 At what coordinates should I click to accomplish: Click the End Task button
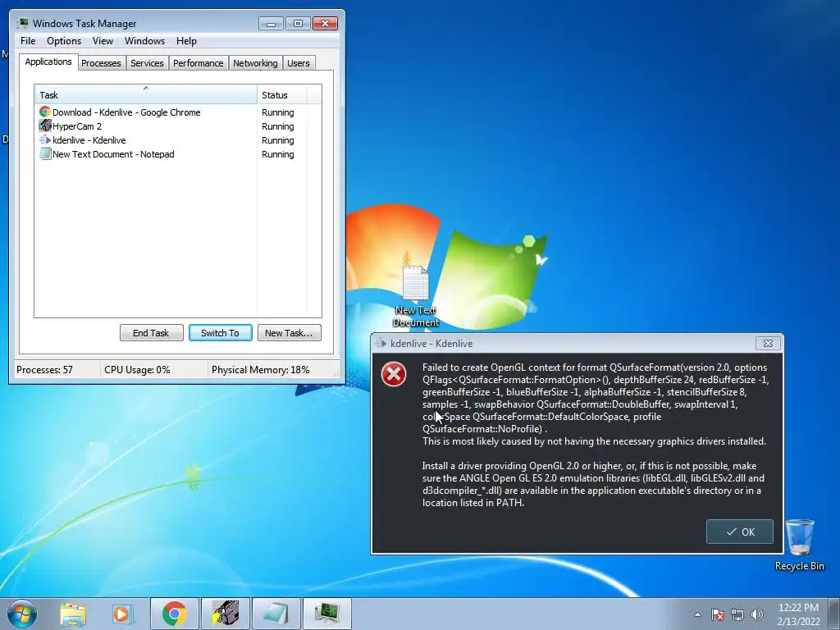click(x=151, y=333)
